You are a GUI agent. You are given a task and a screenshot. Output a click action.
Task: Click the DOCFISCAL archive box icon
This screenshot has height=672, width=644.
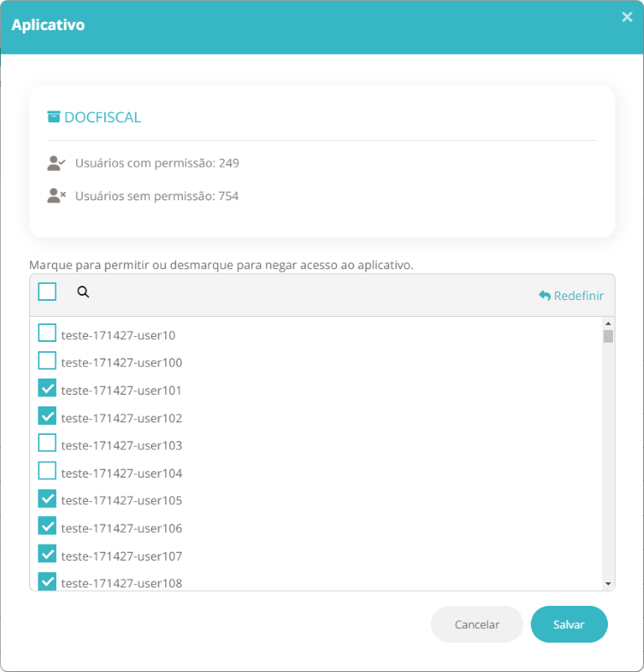[54, 116]
